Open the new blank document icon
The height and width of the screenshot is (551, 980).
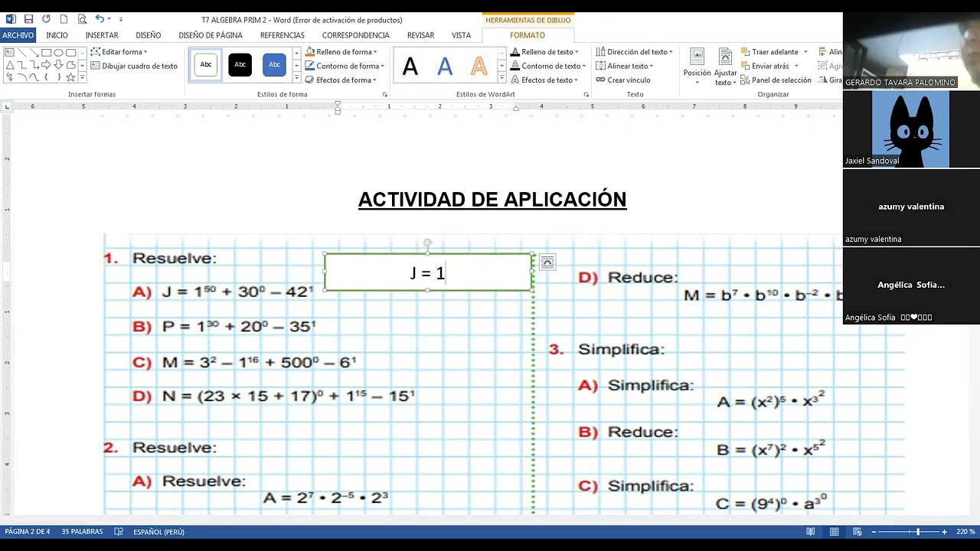pyautogui.click(x=64, y=19)
